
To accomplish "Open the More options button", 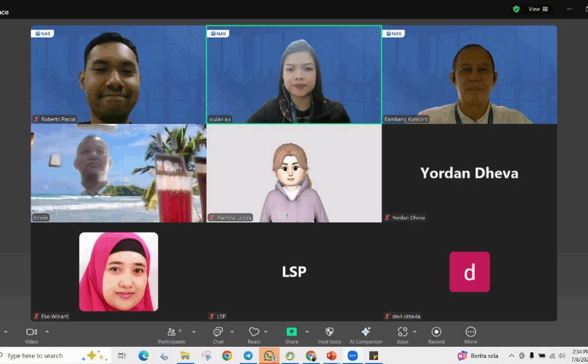I will 470,335.
